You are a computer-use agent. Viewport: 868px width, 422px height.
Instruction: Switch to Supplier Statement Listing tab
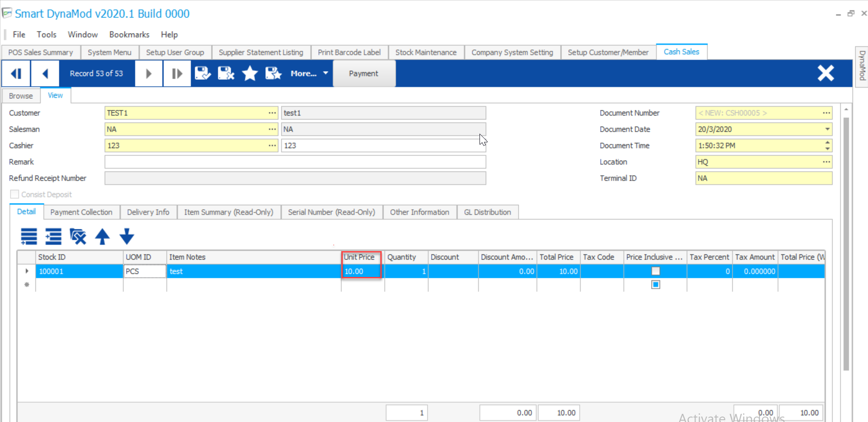pos(261,53)
